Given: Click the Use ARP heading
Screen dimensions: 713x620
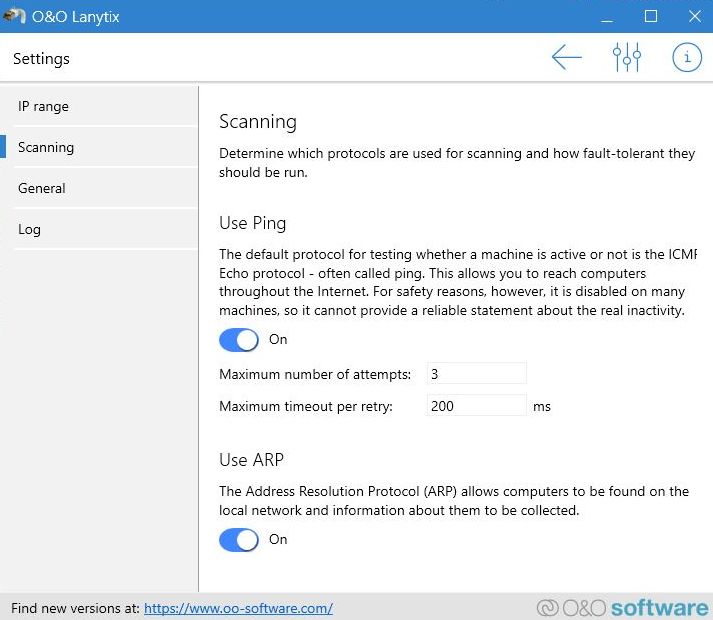Looking at the screenshot, I should 251,460.
